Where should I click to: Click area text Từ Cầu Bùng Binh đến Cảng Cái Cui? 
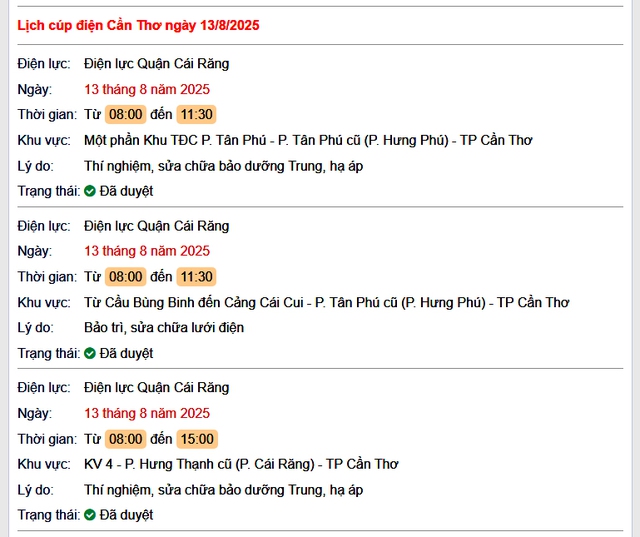[194, 302]
